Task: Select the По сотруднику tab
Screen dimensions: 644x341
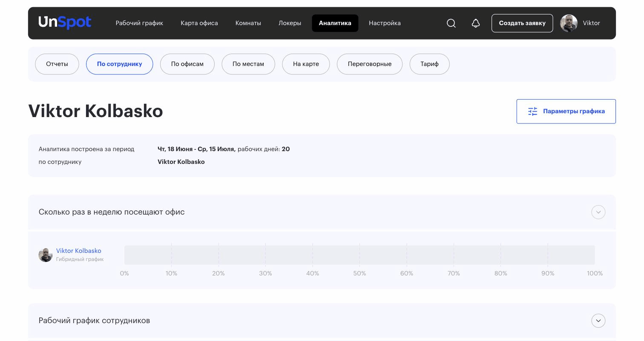Action: pos(119,64)
